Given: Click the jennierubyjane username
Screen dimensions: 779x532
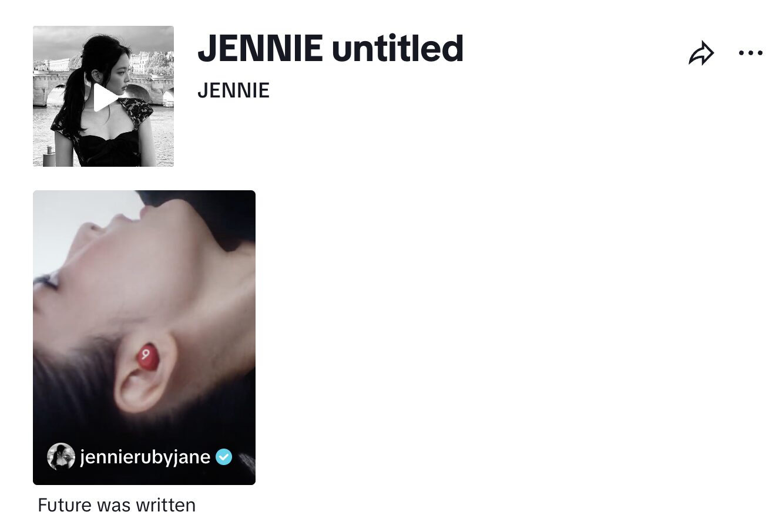Looking at the screenshot, I should [x=145, y=456].
